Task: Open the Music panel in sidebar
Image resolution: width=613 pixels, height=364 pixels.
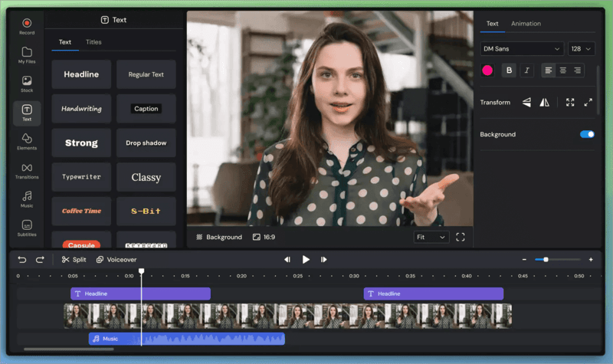Action: coord(27,199)
